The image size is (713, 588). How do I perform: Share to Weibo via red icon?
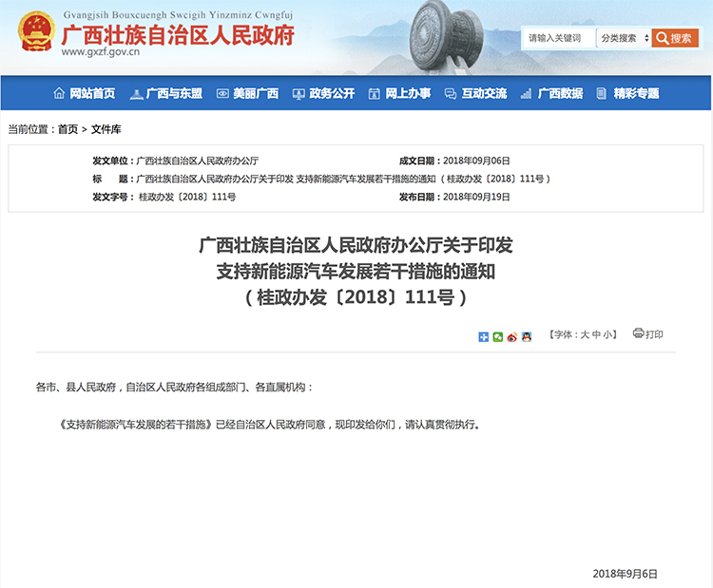tap(512, 336)
